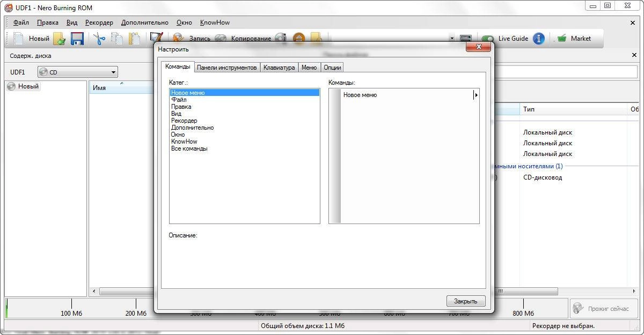Click the New compilation document icon
Viewport: 644px width, 335px height.
click(x=19, y=39)
